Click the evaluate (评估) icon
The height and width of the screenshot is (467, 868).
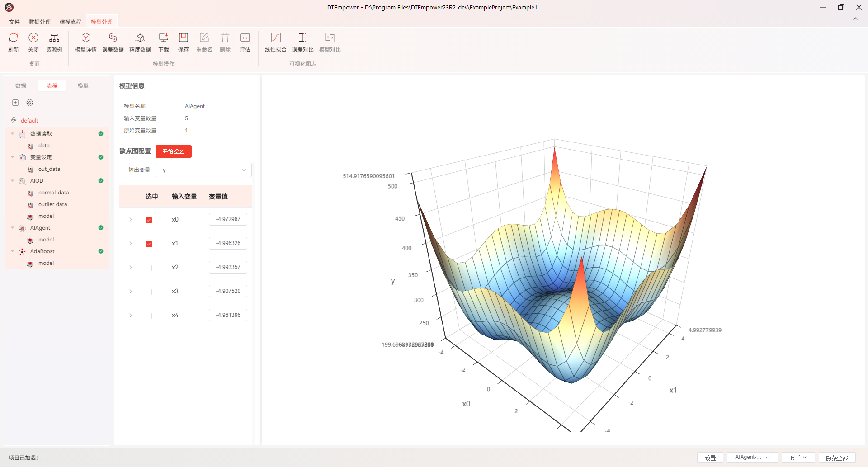point(245,38)
